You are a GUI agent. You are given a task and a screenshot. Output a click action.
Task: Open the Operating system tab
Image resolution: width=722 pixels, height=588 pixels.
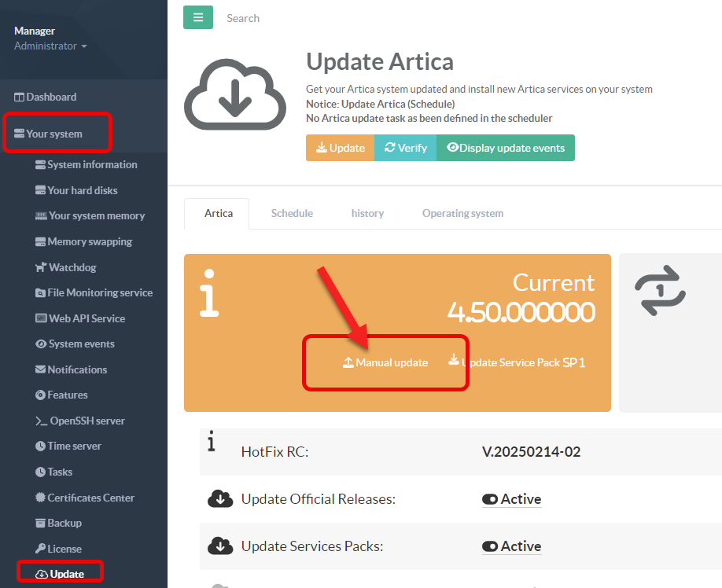(462, 213)
